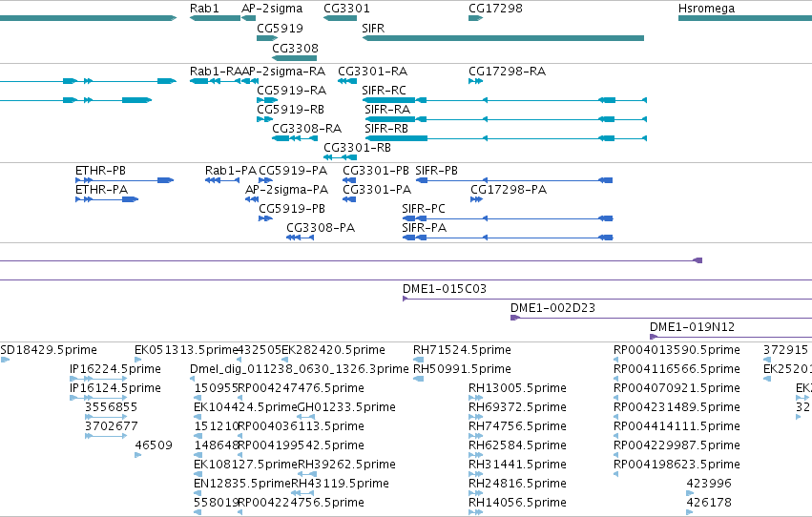Select the RH43119.5prime EST label
Image resolution: width=812 pixels, height=517 pixels.
point(340,484)
